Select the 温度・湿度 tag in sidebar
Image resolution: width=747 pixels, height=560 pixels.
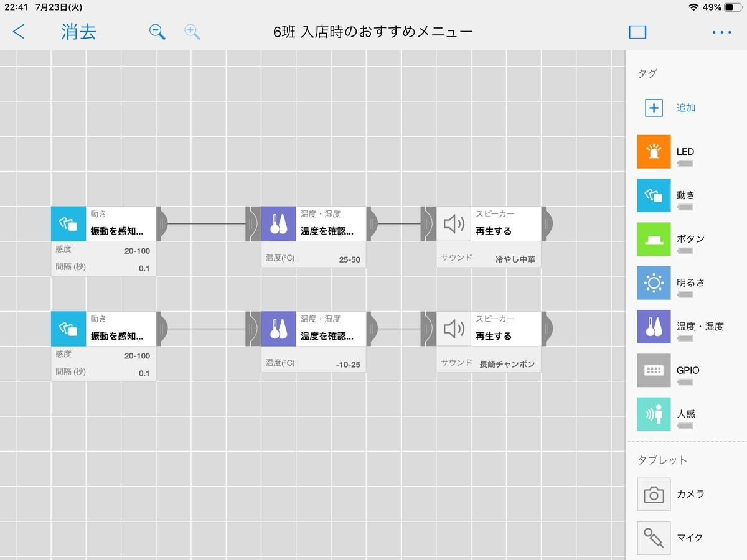[654, 327]
